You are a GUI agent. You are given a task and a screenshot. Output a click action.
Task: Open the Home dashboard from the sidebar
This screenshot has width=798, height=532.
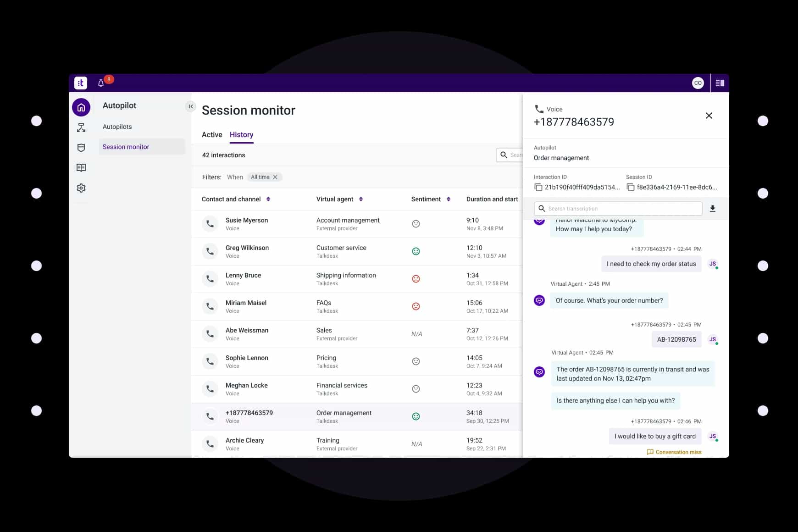pyautogui.click(x=81, y=107)
